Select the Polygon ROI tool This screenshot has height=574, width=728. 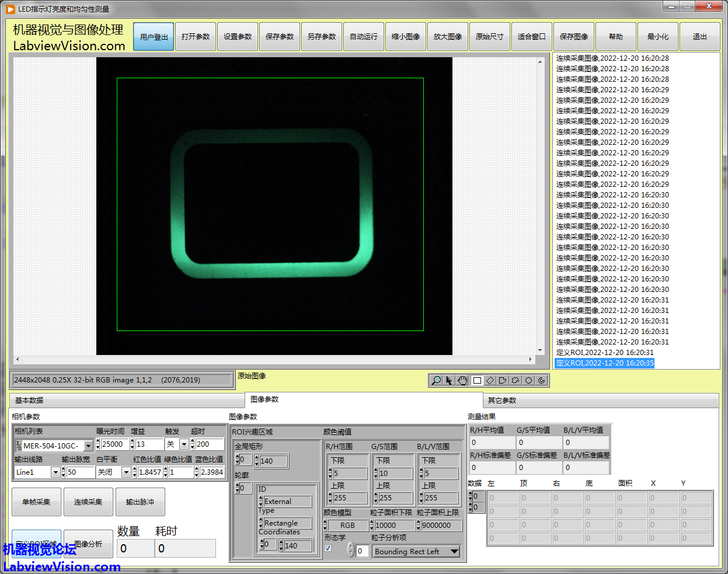click(503, 380)
